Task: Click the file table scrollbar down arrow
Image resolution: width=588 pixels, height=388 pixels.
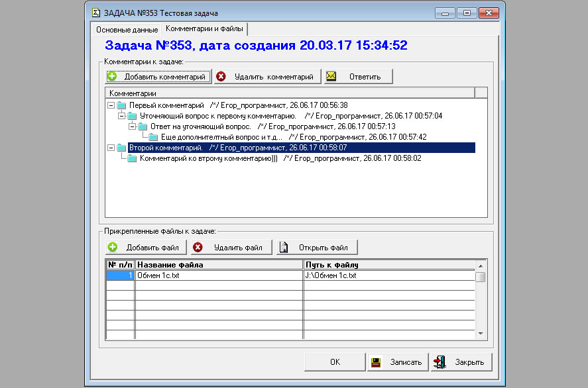Action: coord(481,334)
